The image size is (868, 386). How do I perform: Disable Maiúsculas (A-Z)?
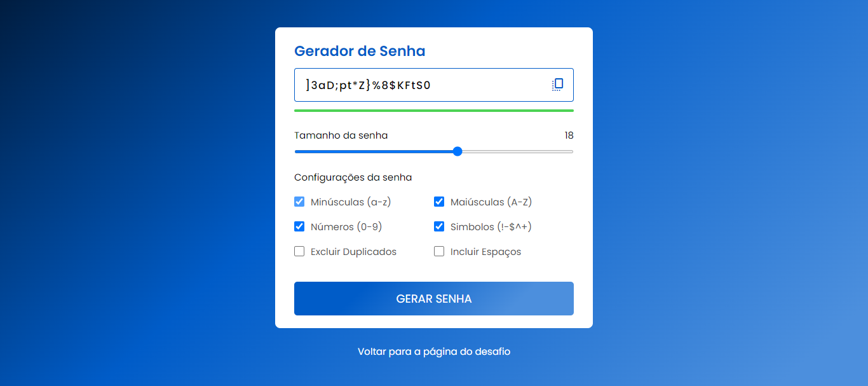tap(439, 202)
